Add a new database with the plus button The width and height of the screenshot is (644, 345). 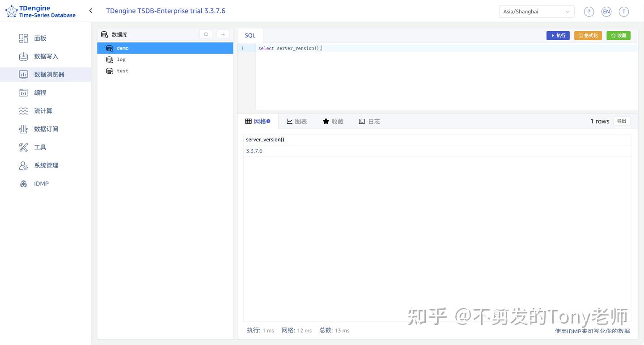click(x=223, y=34)
